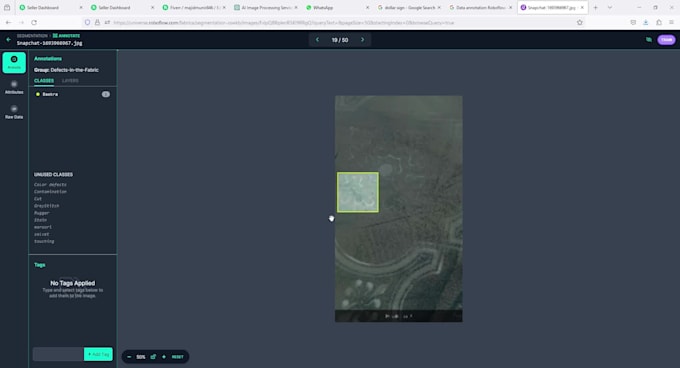Image resolution: width=680 pixels, height=368 pixels.
Task: Open a new browser tab
Action: coord(595,7)
